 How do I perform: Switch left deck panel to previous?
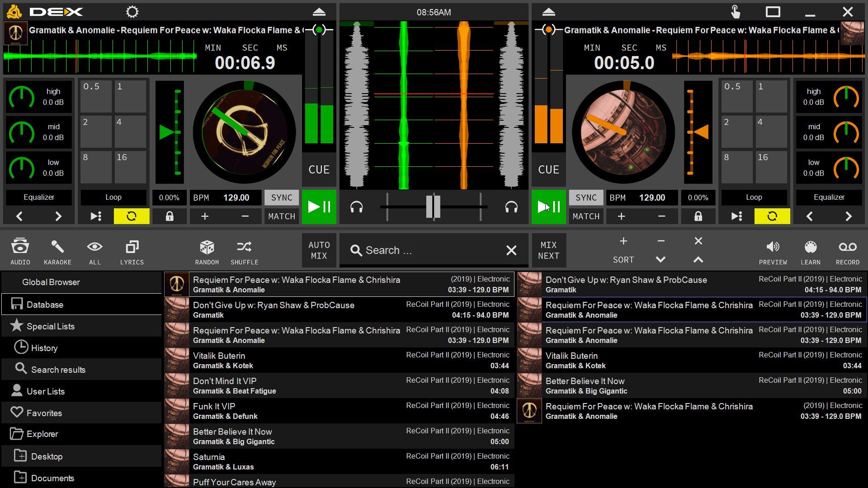19,216
